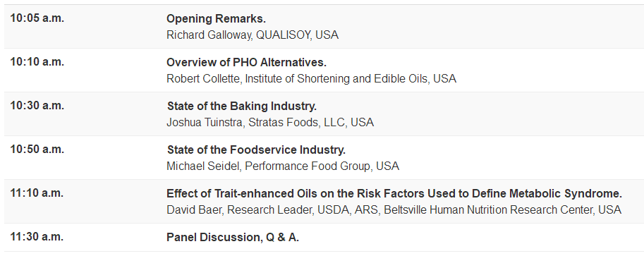
Task: Select Effect of Trait-enhanced Oils title
Action: 394,193
